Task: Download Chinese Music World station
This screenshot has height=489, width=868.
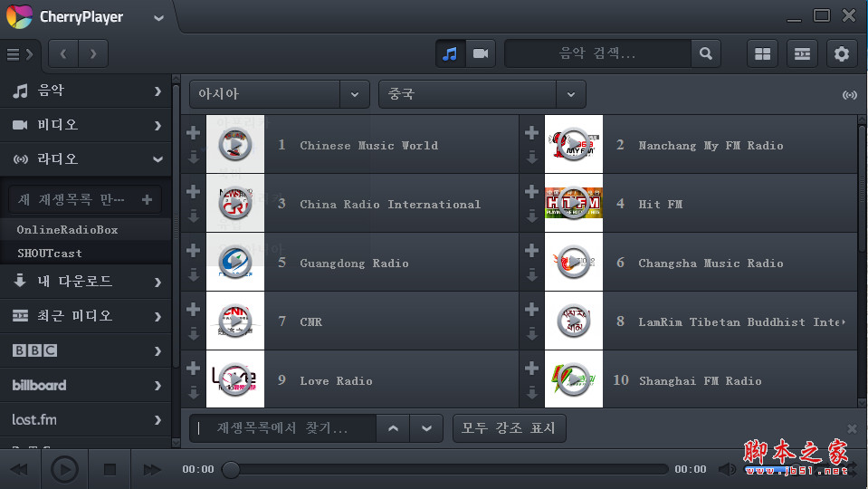Action: point(193,157)
